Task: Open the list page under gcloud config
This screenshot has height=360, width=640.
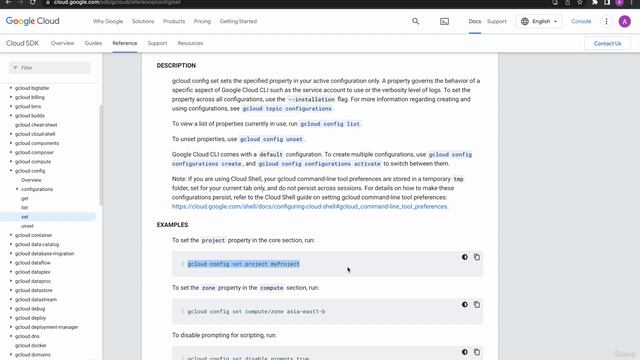Action: click(24, 207)
